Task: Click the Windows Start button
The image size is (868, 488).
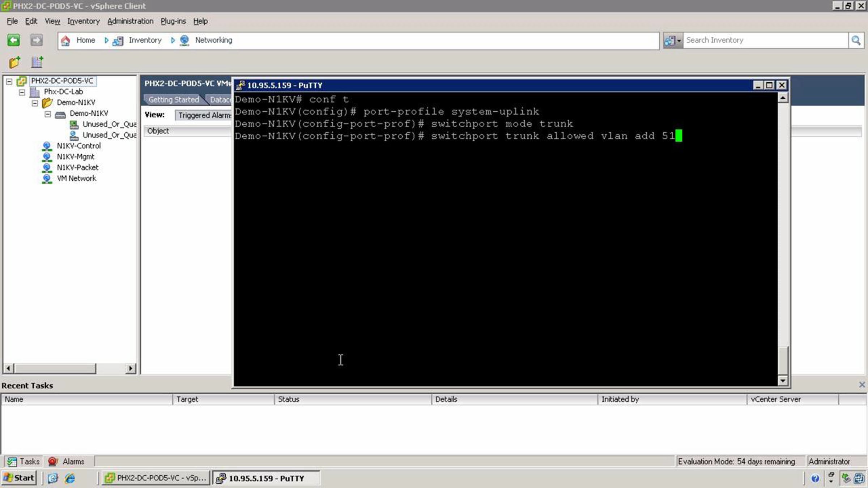Action: pyautogui.click(x=19, y=478)
